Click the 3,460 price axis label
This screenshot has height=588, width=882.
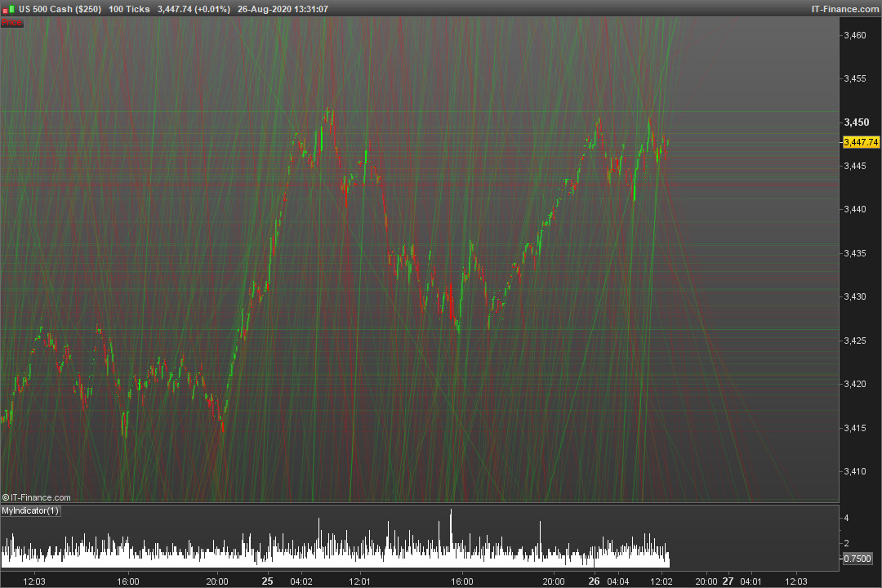[x=855, y=35]
